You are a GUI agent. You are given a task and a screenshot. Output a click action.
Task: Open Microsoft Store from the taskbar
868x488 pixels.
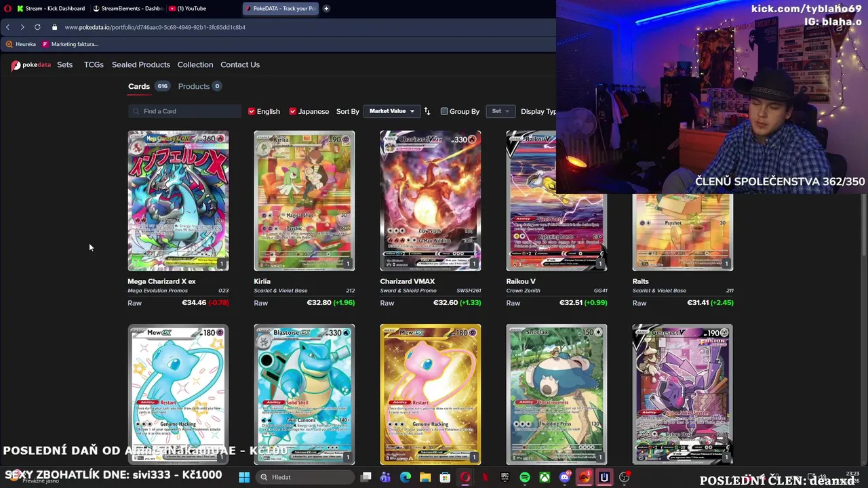coord(445,477)
